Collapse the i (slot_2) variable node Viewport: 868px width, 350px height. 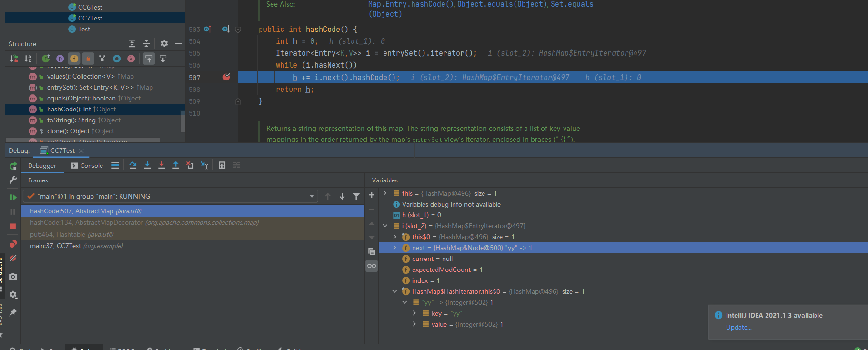click(385, 226)
